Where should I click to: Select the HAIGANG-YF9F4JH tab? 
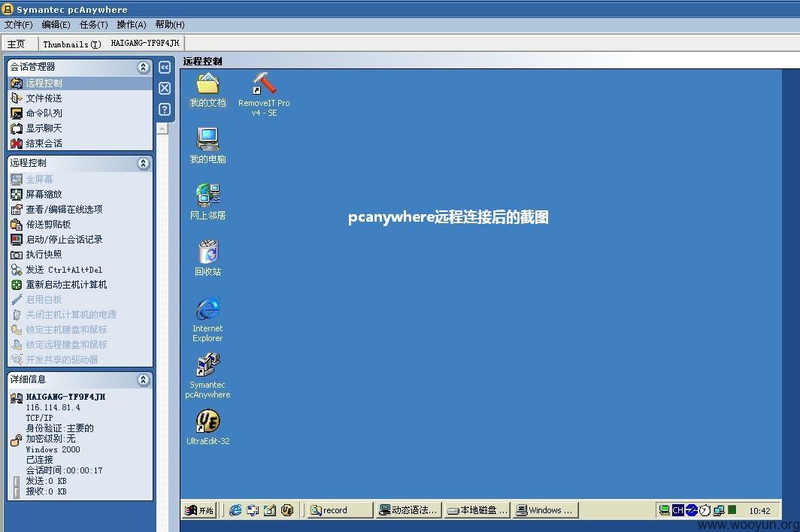coord(145,43)
